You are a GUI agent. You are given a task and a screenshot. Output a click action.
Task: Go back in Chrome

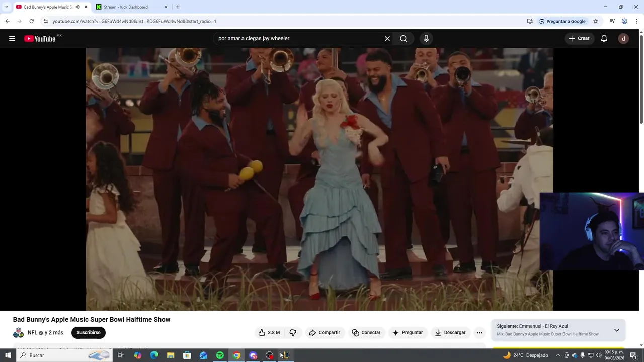(7, 21)
